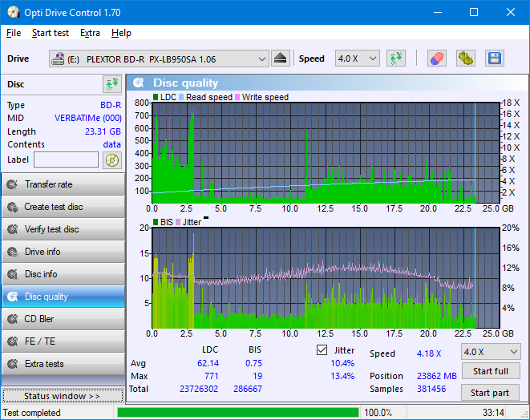Click the Drive info sidebar icon
The image size is (530, 420).
pos(13,252)
